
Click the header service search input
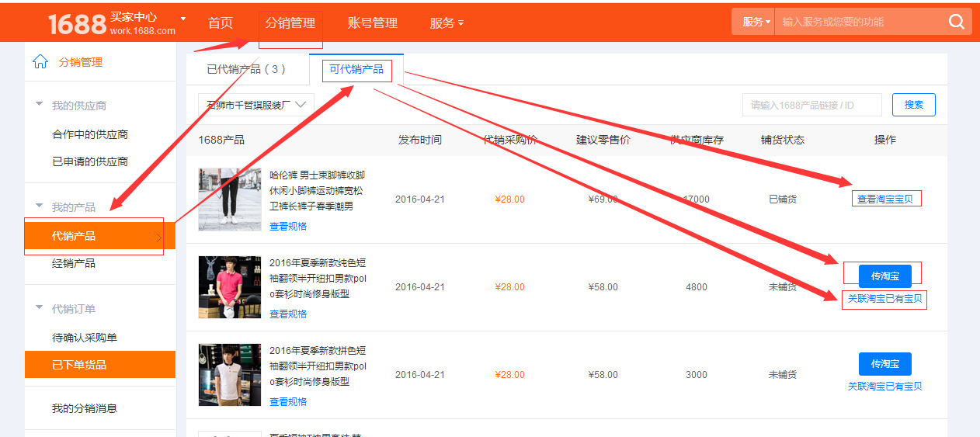[860, 22]
